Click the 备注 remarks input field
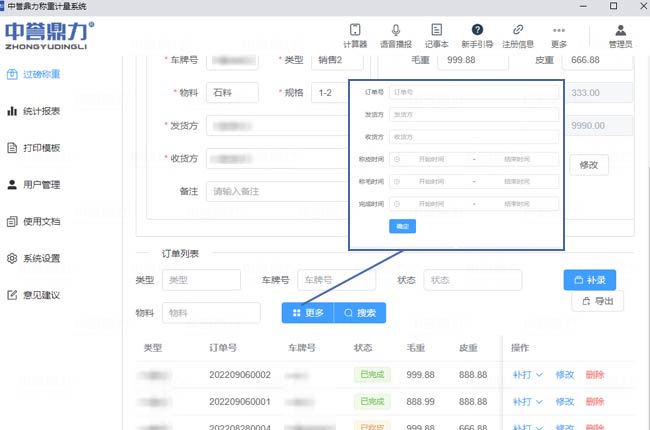The width and height of the screenshot is (650, 430). tap(275, 191)
